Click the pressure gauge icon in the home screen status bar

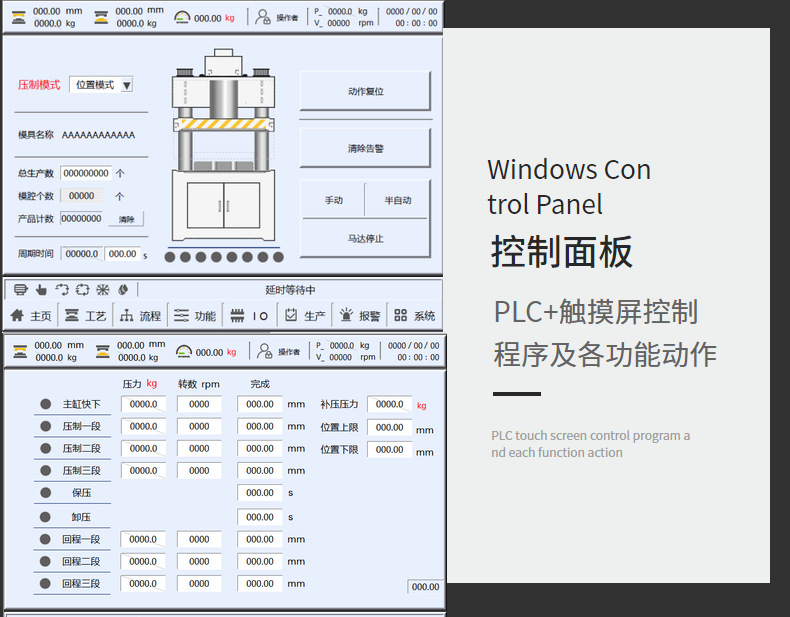point(182,18)
